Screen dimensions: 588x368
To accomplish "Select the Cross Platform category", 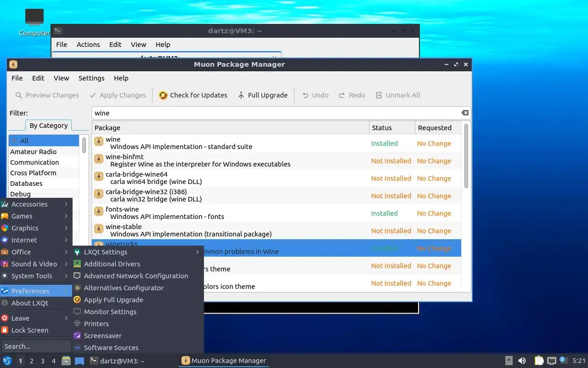I will [44, 173].
